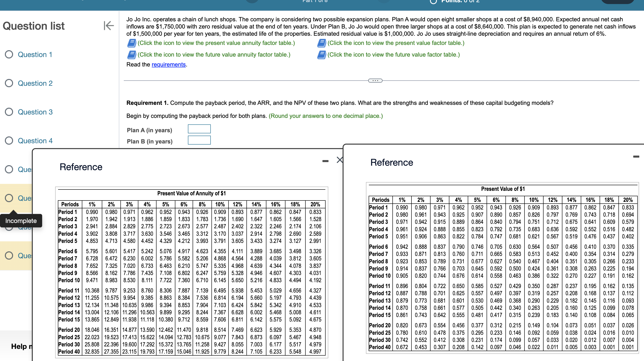Viewport: 644px width, 361px height.
Task: Click the Plan B (in years) answer box
Action: 199,140
